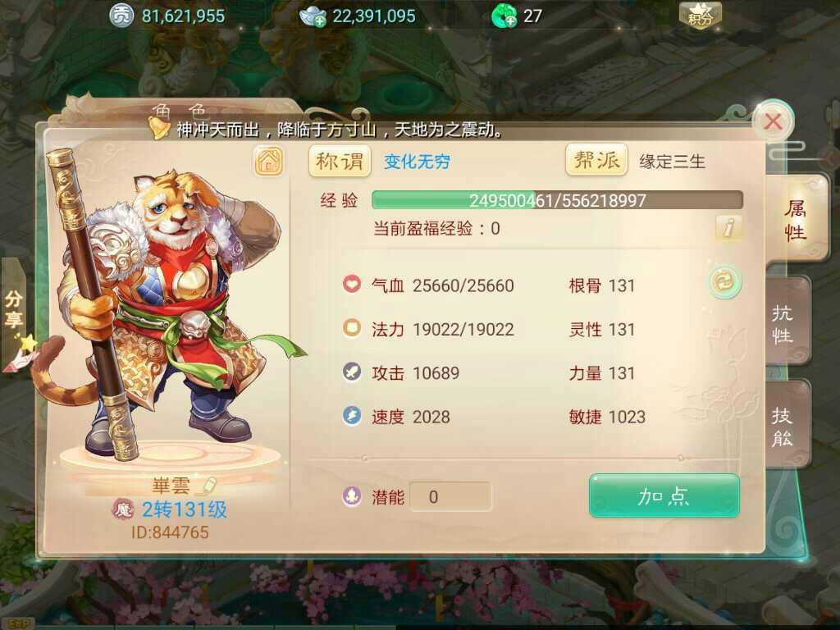
Task: Add silver via ingot plus icon
Action: click(x=313, y=16)
